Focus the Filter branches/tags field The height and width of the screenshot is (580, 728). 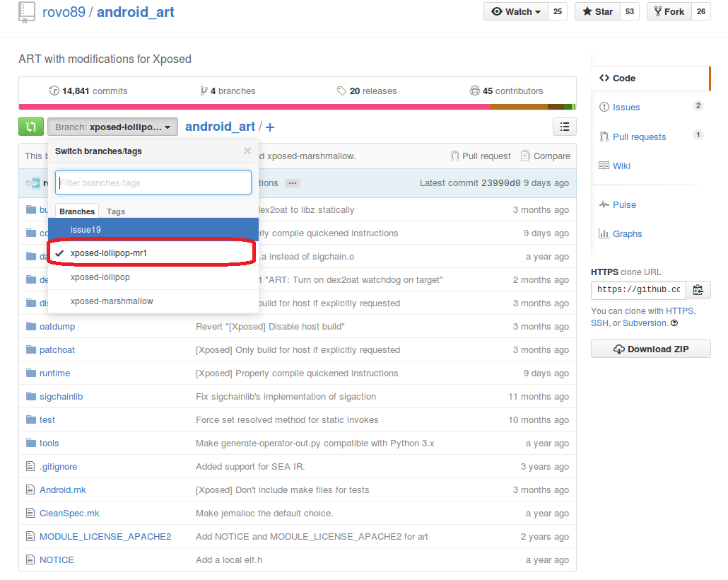tap(153, 182)
